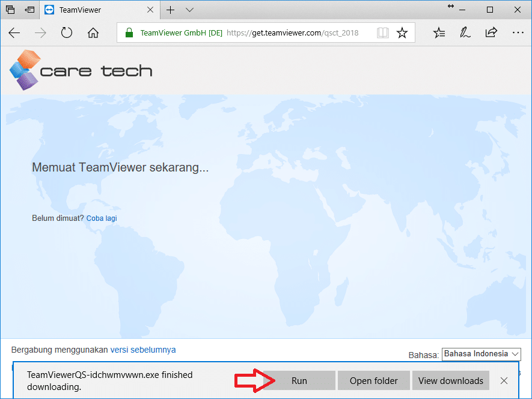Minimize the browser window

pos(462,10)
